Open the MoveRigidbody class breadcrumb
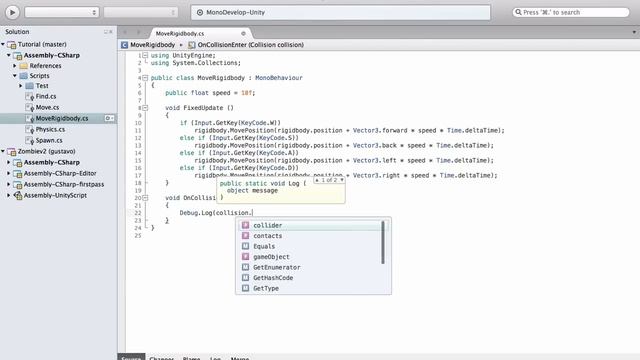The height and width of the screenshot is (360, 640). click(x=152, y=45)
